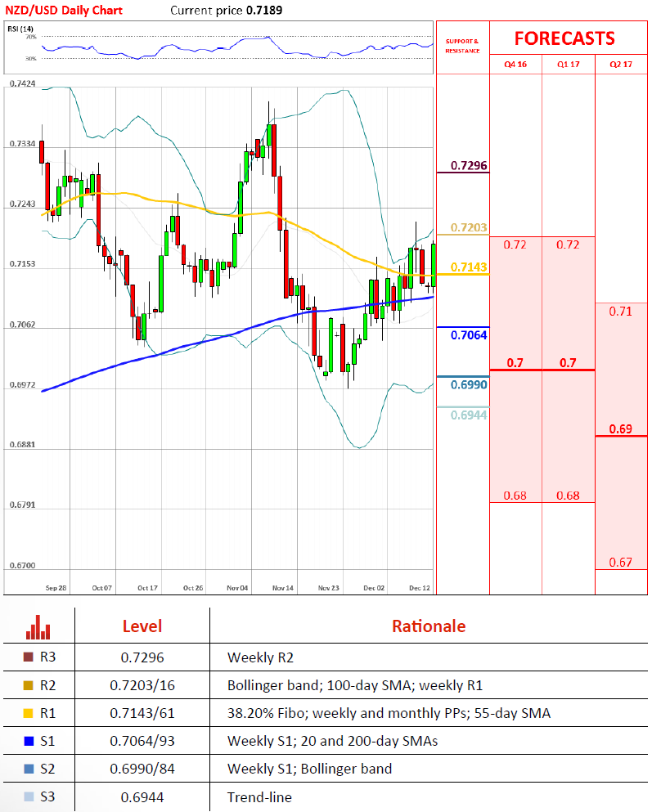
Task: Select the R1 yellow color swatch
Action: [x=29, y=713]
